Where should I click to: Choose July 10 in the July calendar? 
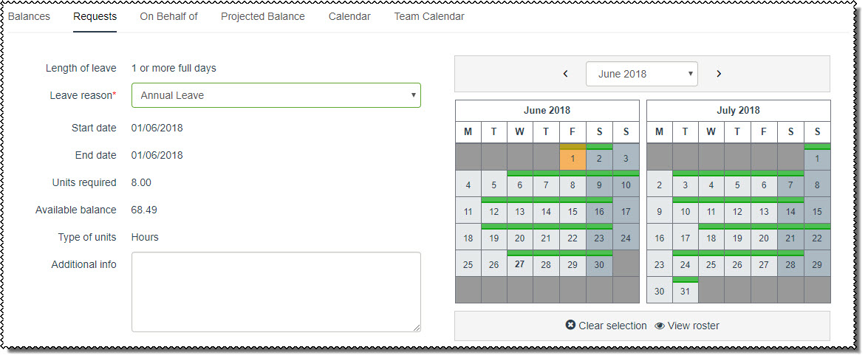point(685,211)
